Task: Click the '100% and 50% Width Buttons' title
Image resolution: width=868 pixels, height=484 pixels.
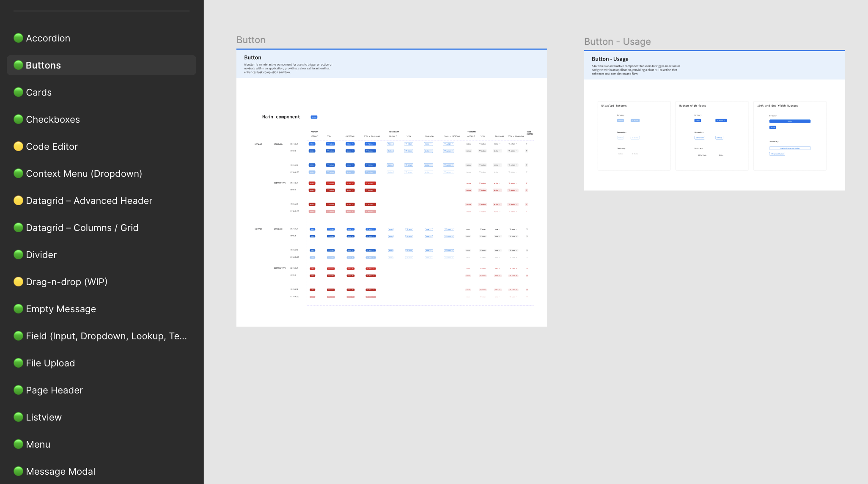Action: [777, 106]
